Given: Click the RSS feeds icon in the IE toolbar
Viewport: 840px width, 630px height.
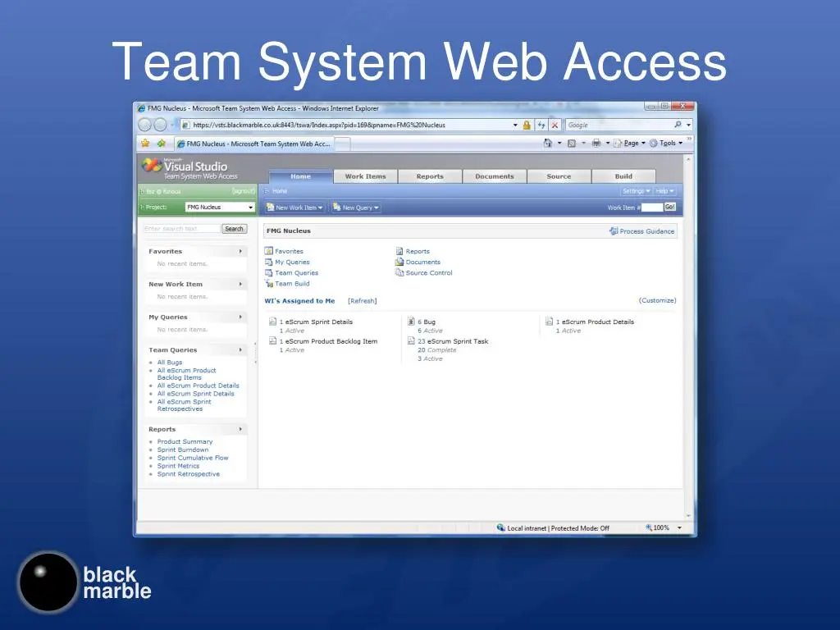Looking at the screenshot, I should [572, 143].
